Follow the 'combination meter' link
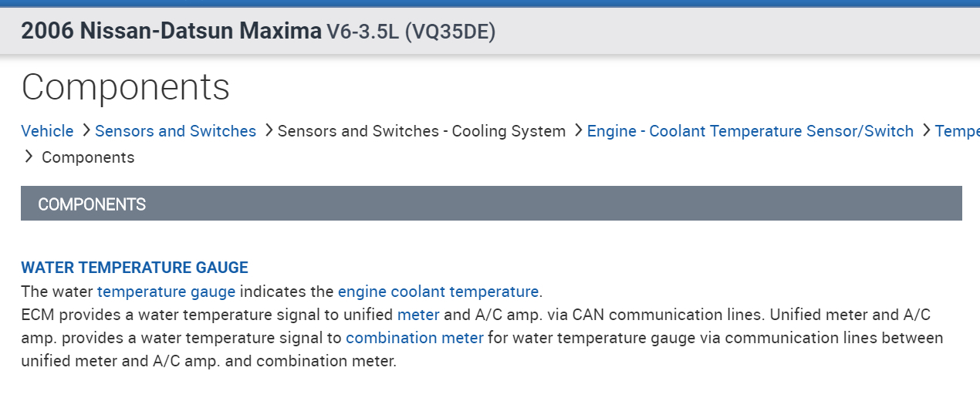The height and width of the screenshot is (408, 980). [x=414, y=338]
